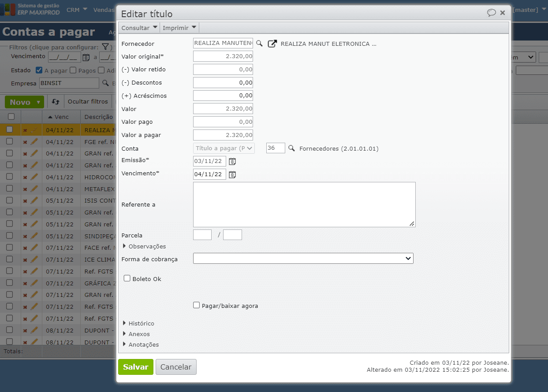This screenshot has height=392, width=548.
Task: Toggle select-all checkbox in table header
Action: click(x=11, y=117)
